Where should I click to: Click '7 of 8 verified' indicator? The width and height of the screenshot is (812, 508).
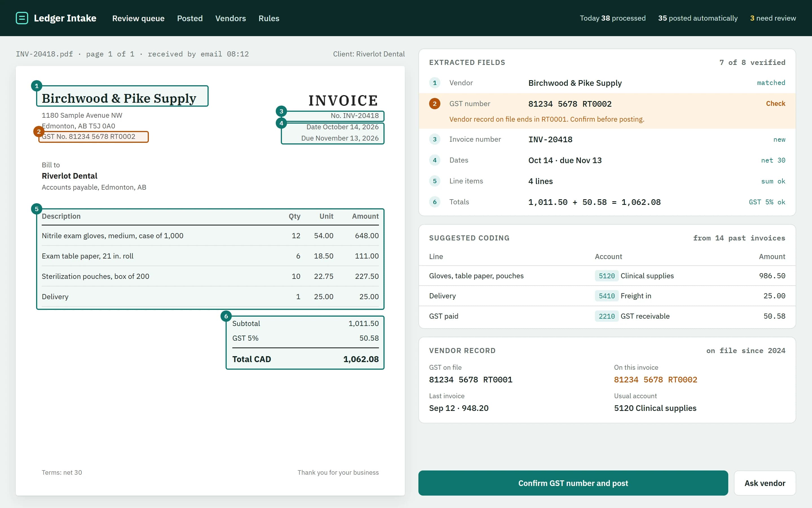click(752, 62)
